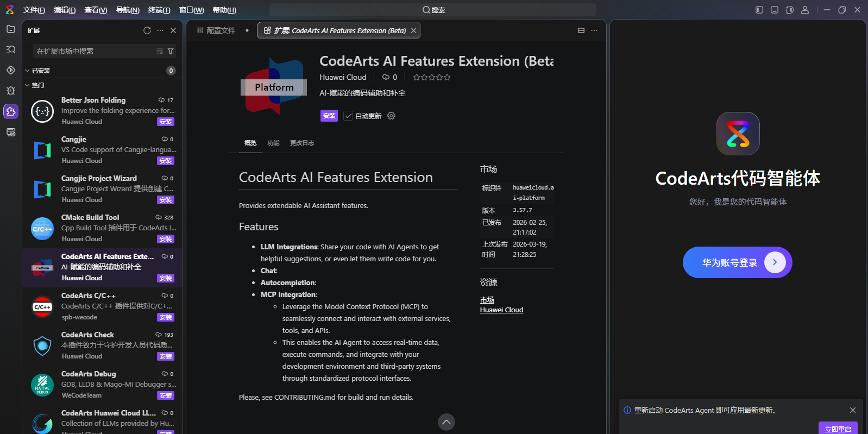Open the extensions panel more actions menu
Image resolution: width=868 pixels, height=434 pixels.
[x=160, y=30]
